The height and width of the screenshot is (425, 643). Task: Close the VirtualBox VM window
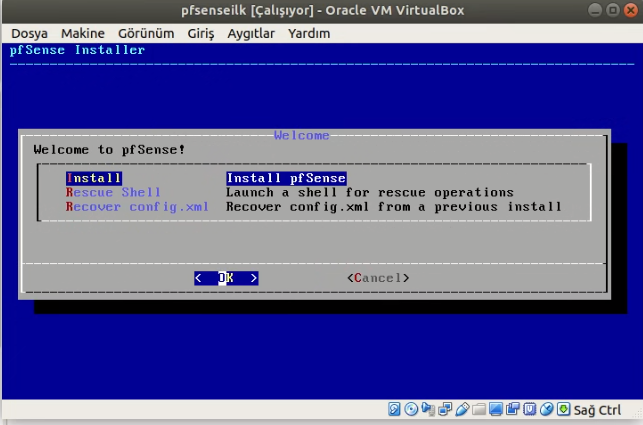coord(631,10)
